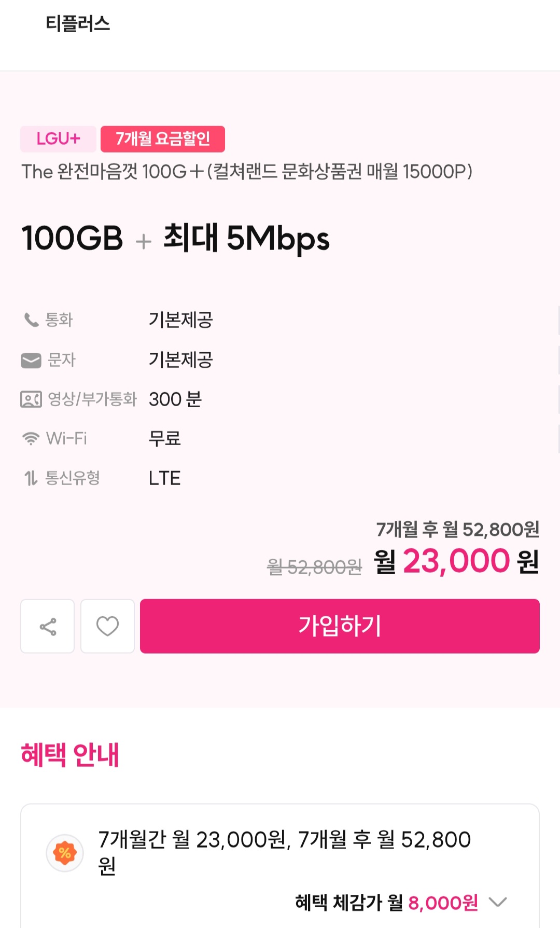The width and height of the screenshot is (560, 928).
Task: Tap the 티플러스 header title
Action: tap(78, 24)
